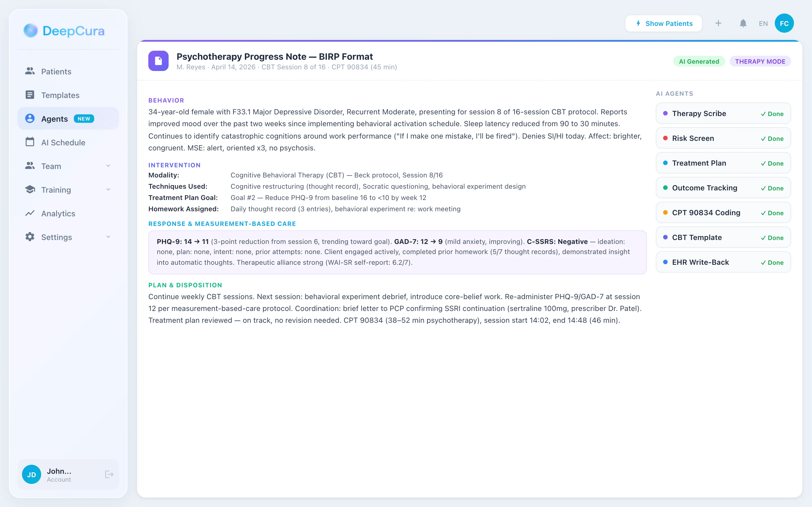Expand the Team menu chevron

108,166
